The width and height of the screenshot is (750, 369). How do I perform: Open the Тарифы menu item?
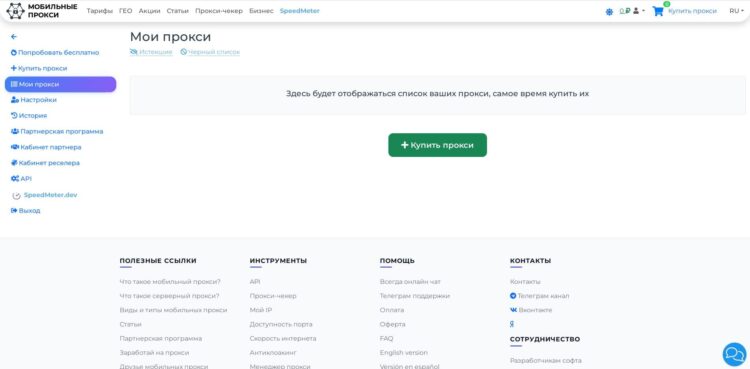click(x=99, y=11)
